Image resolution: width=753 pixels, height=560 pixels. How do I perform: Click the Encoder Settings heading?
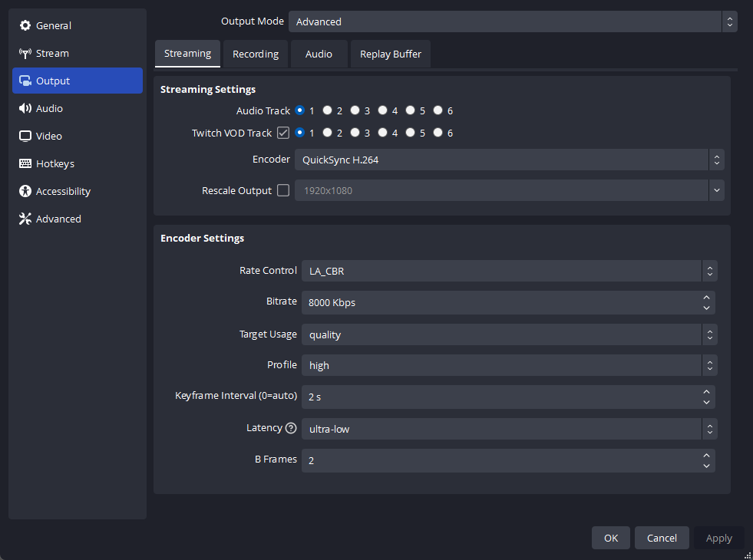(202, 238)
